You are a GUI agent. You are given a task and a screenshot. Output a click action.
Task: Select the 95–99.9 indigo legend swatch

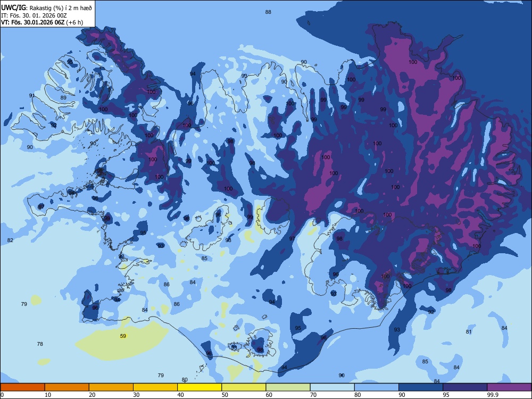pos(465,387)
